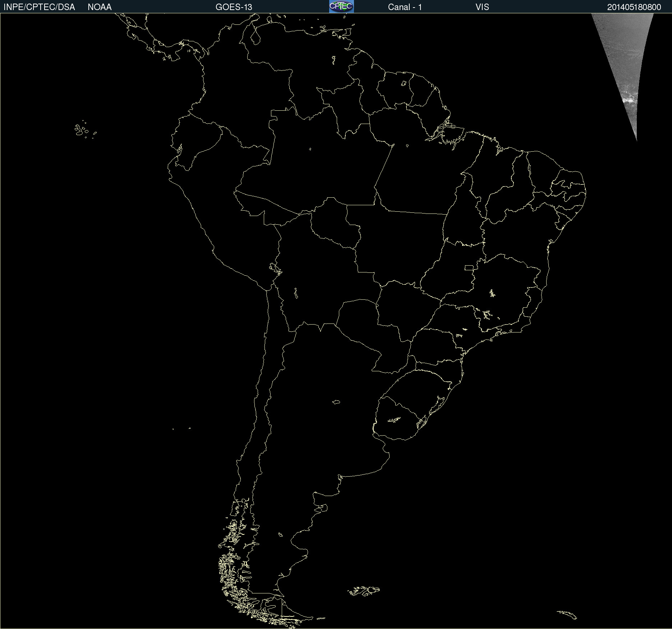Click the VIS channel label
Image resolution: width=672 pixels, height=629 pixels.
click(482, 7)
